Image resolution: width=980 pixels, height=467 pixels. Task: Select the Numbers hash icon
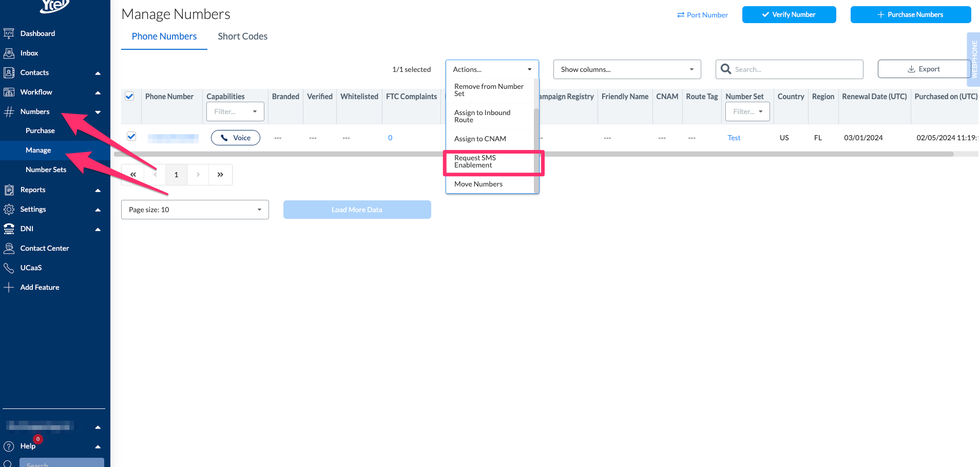9,111
